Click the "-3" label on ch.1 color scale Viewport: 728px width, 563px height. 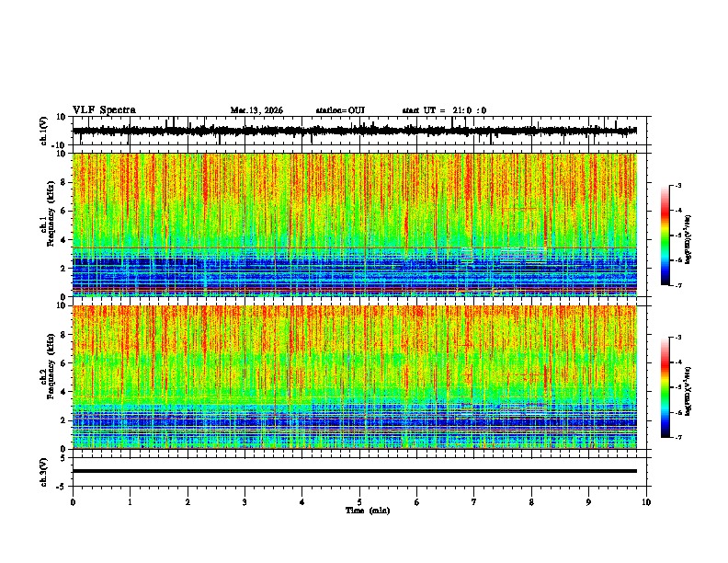[678, 185]
